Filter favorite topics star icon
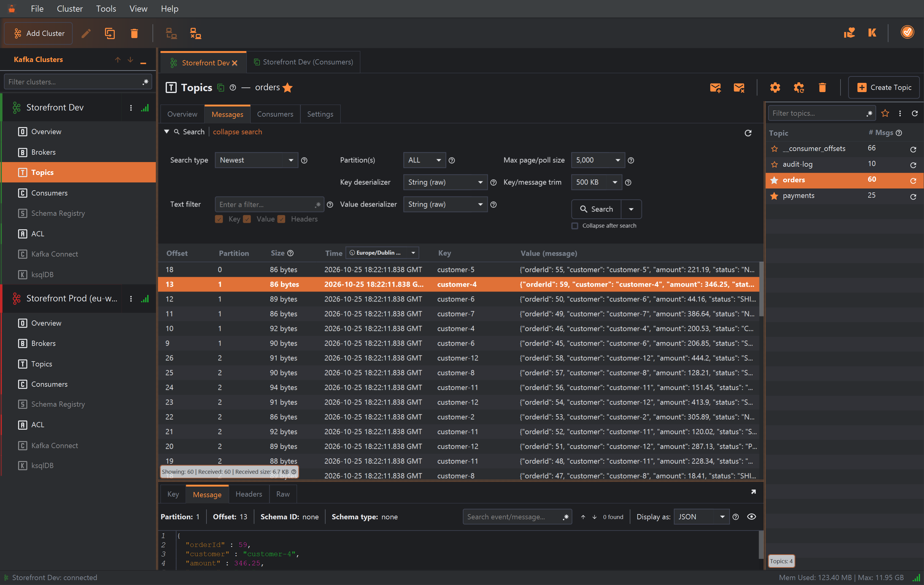This screenshot has height=585, width=924. pyautogui.click(x=885, y=113)
